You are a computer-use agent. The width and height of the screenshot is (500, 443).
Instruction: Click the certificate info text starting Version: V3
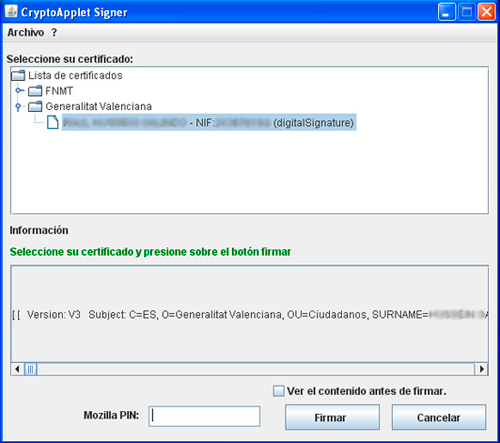250,315
